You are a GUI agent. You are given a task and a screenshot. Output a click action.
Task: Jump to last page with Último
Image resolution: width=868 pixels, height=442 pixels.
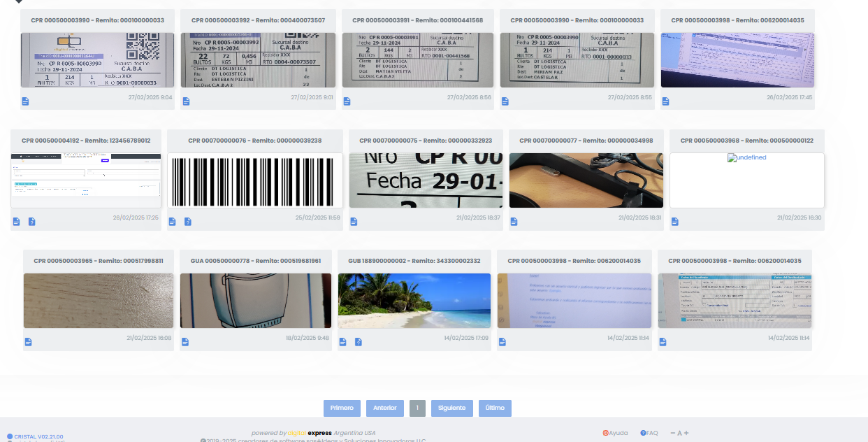495,408
